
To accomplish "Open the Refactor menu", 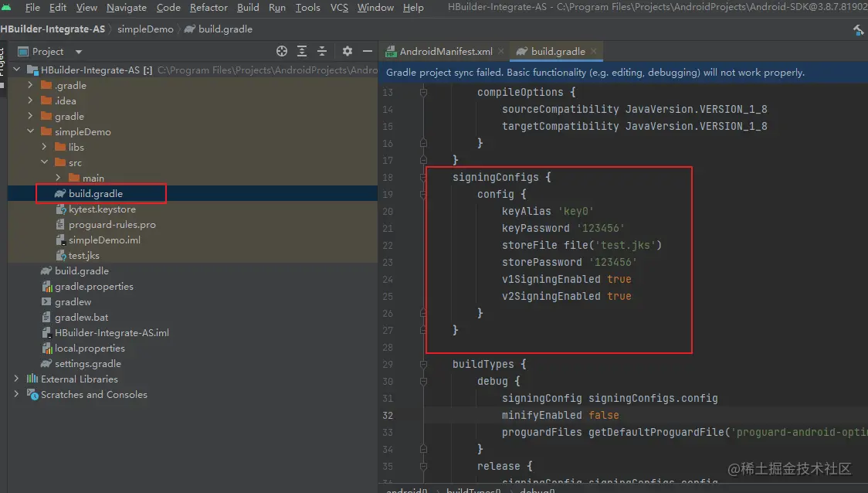I will 209,7.
